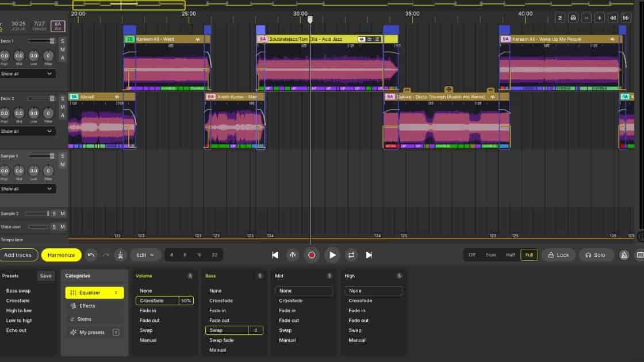Click the record button in the transport bar
The height and width of the screenshot is (362, 644).
point(311,255)
